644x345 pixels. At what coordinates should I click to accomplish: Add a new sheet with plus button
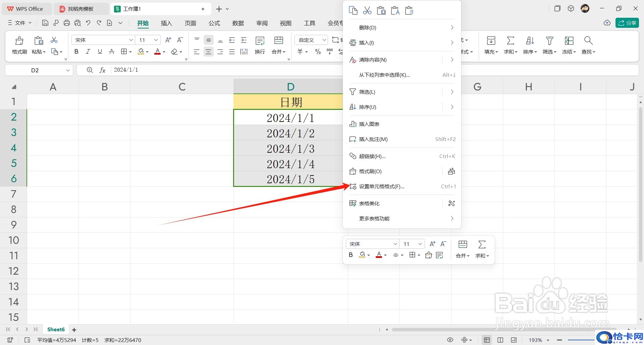[74, 330]
